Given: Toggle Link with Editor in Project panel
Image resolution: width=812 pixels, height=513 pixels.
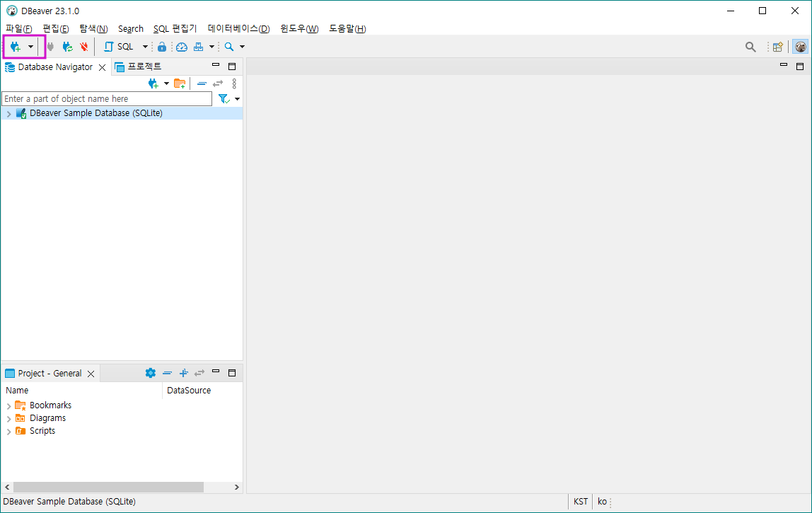Looking at the screenshot, I should (x=199, y=373).
